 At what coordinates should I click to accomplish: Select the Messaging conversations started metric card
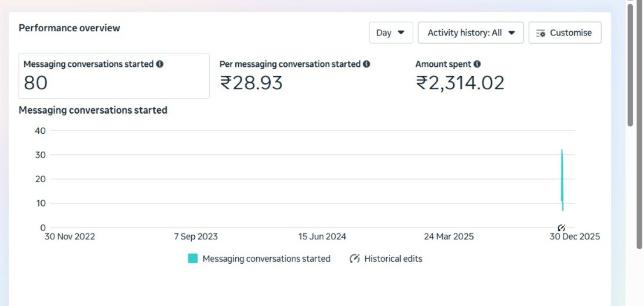[x=114, y=76]
